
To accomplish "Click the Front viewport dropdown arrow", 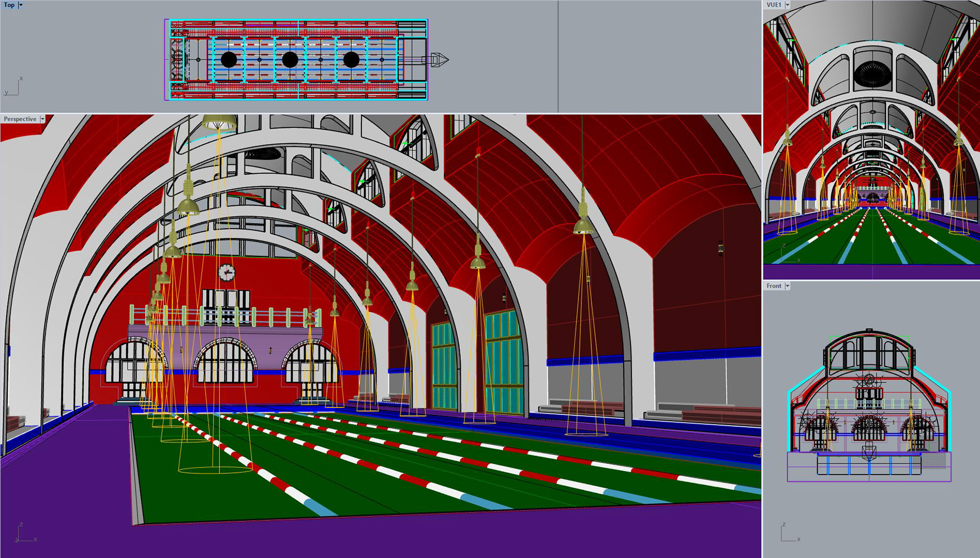I will [x=788, y=286].
